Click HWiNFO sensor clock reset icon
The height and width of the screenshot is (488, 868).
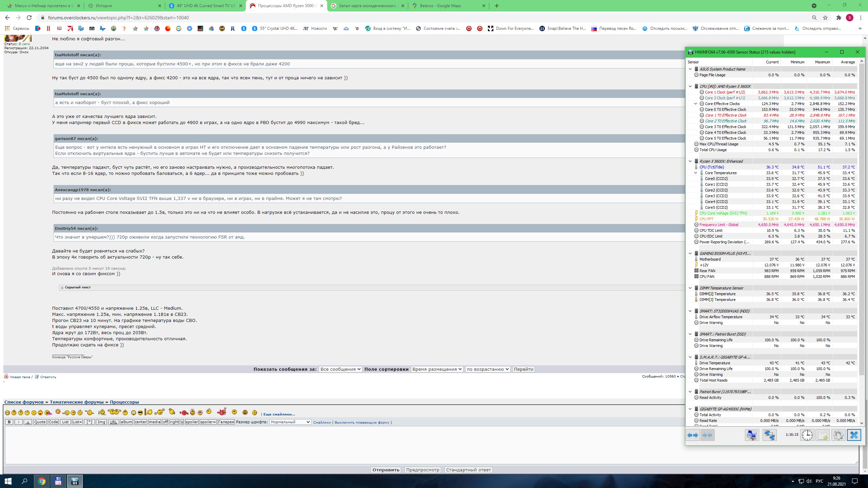tap(807, 435)
